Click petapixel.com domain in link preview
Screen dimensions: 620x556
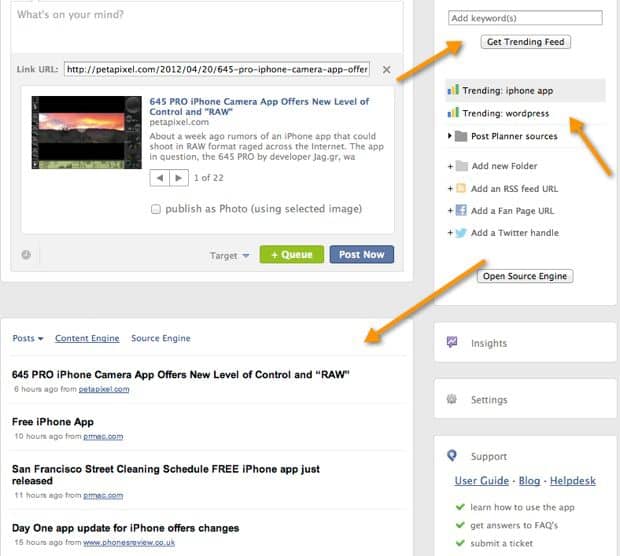(179, 122)
